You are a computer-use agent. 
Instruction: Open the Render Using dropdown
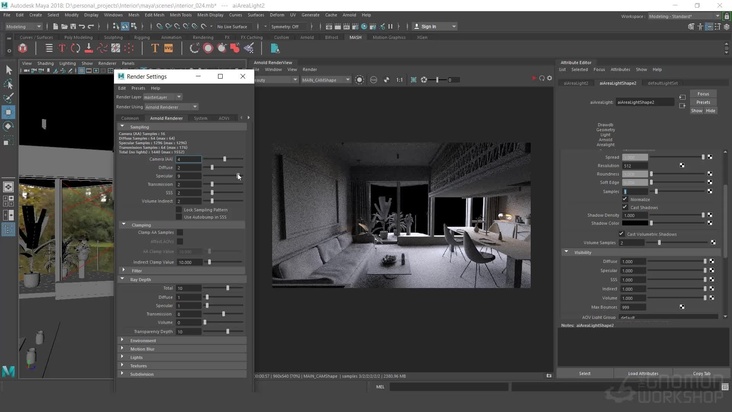coord(171,107)
